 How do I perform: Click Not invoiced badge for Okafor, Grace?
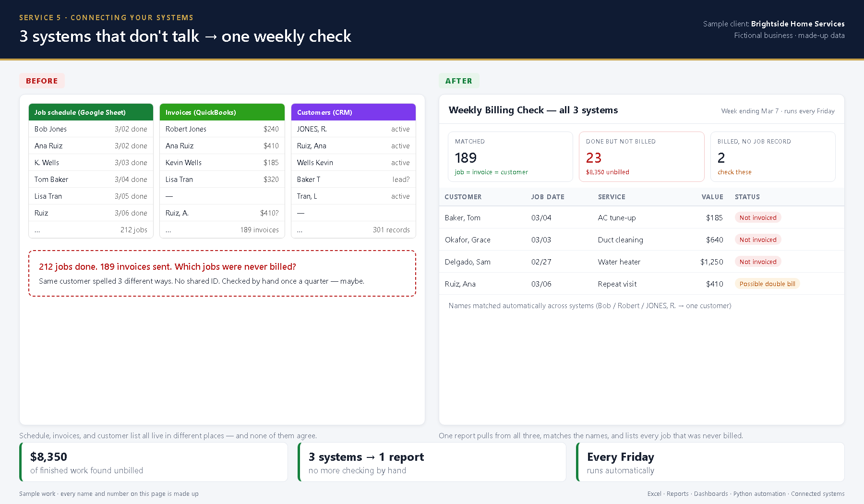tap(758, 240)
